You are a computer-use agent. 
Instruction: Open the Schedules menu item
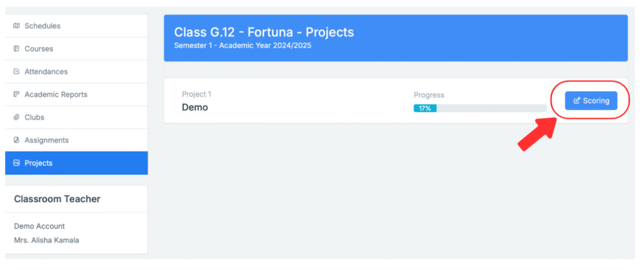(42, 26)
